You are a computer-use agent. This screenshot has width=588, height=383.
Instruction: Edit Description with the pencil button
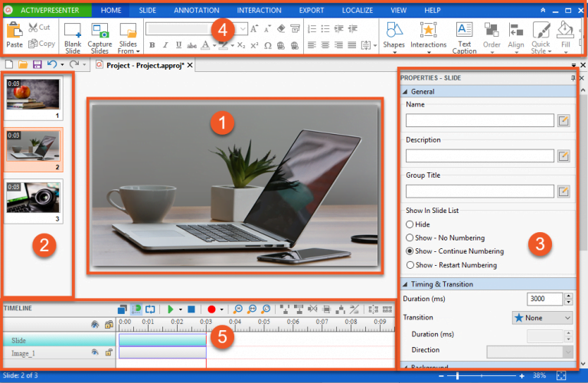pos(563,155)
